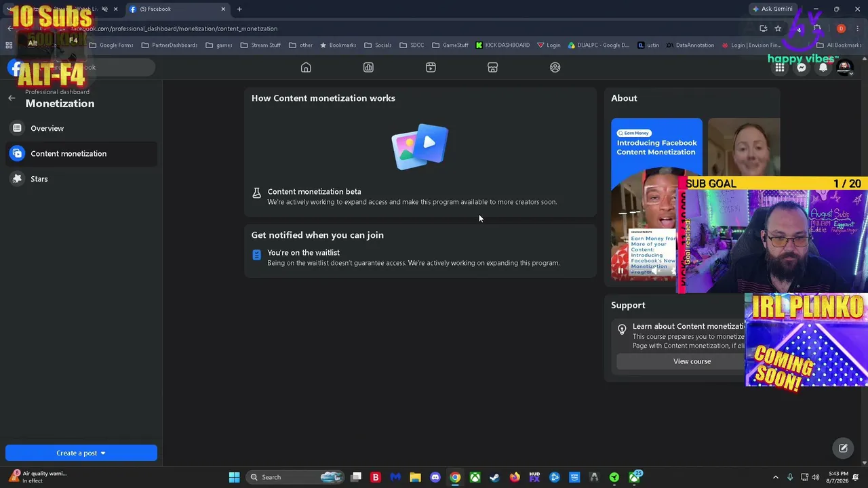Open the other bookmark folder

[x=300, y=45]
